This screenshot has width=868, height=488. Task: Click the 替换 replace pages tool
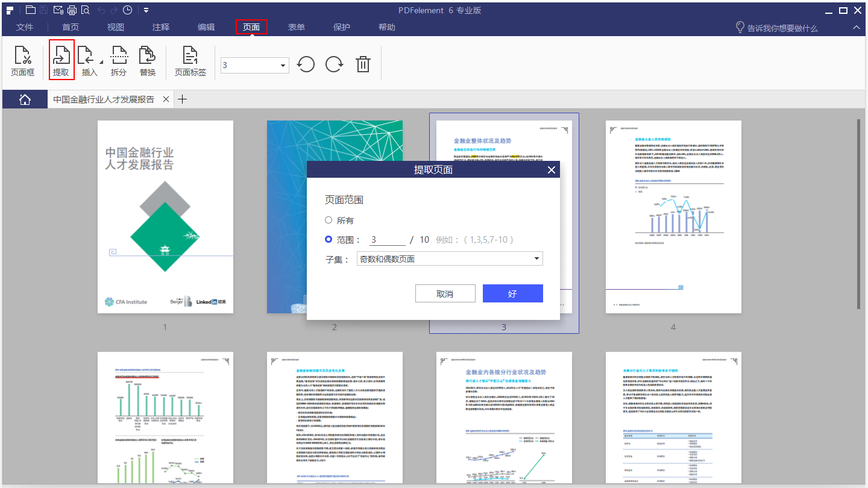click(x=148, y=60)
